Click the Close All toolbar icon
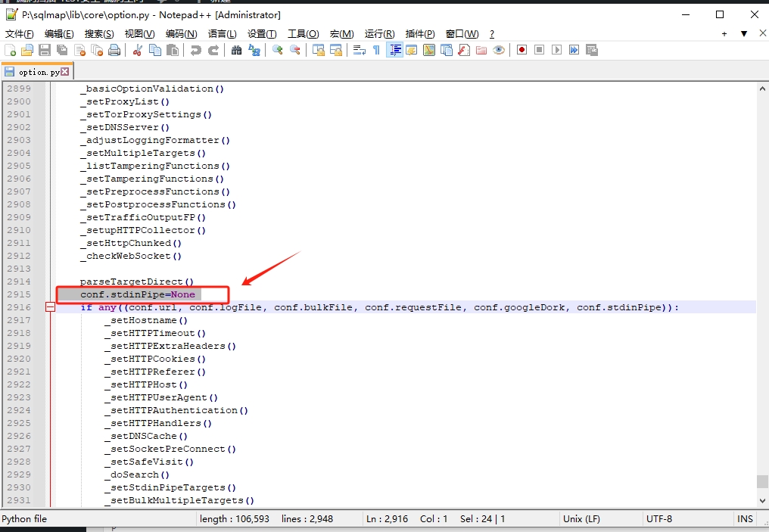The width and height of the screenshot is (769, 532). [97, 50]
